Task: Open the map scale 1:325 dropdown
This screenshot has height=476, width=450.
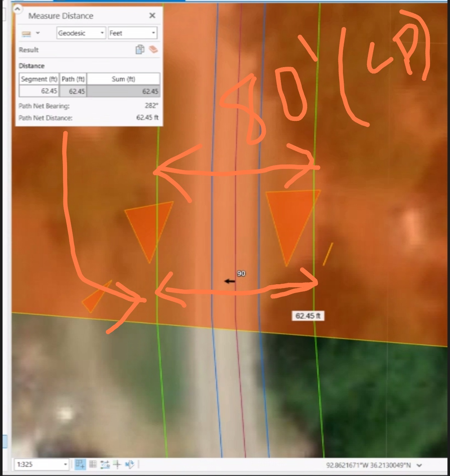Action: pyautogui.click(x=65, y=464)
